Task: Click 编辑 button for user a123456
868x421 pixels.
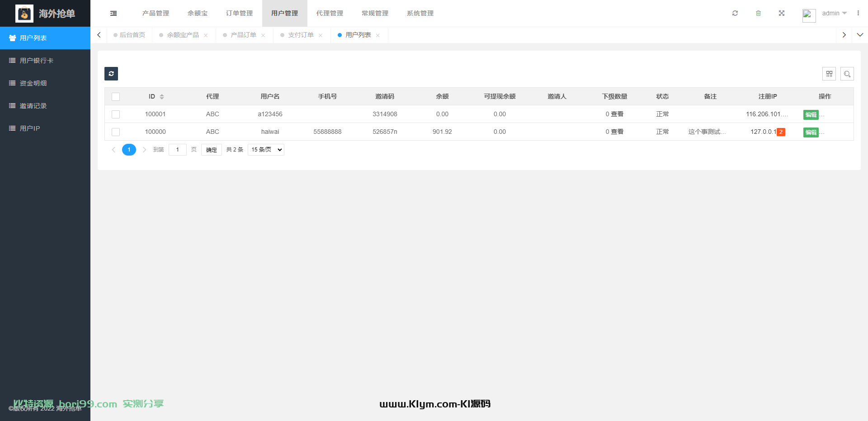Action: tap(811, 115)
